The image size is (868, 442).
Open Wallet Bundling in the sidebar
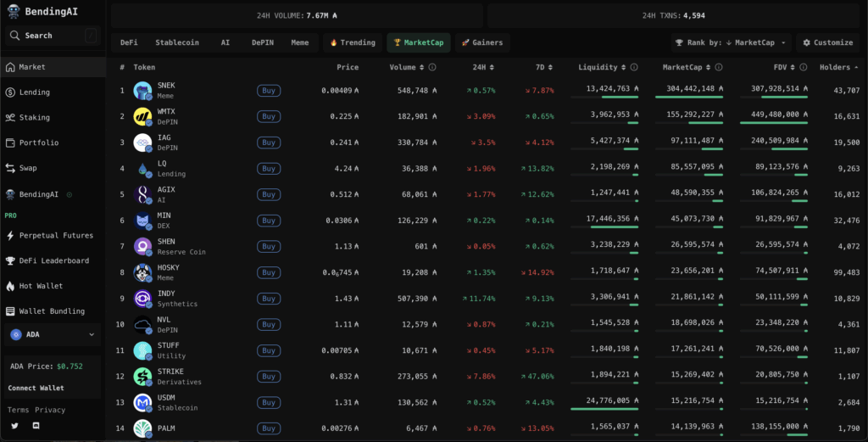point(53,311)
